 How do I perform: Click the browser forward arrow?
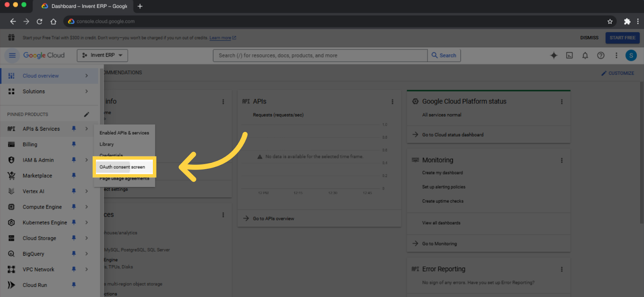coord(26,21)
